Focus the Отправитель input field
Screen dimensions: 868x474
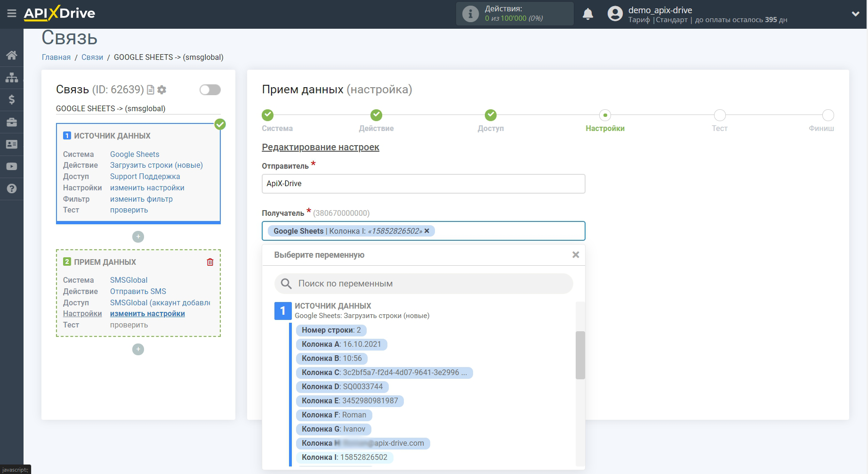[x=423, y=184]
